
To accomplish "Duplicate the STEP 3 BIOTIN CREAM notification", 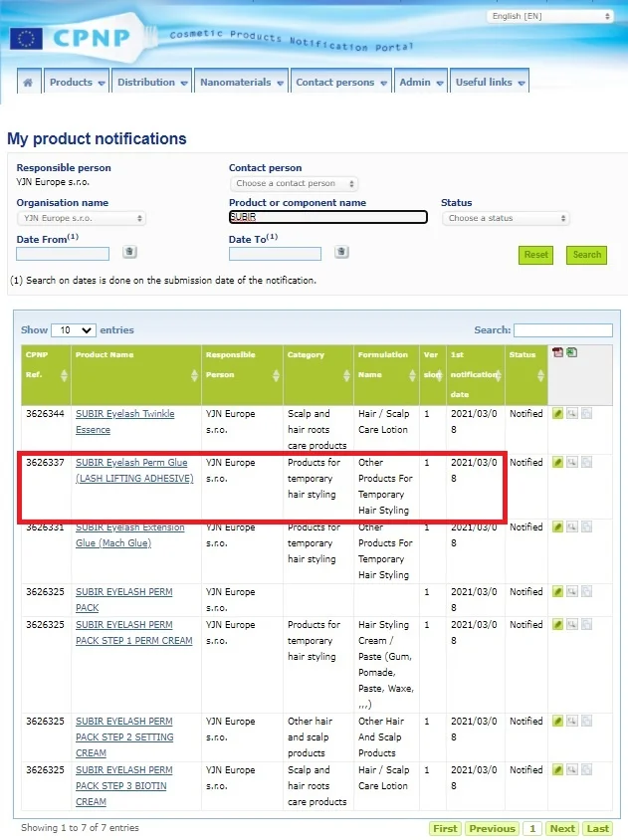I will 587,769.
